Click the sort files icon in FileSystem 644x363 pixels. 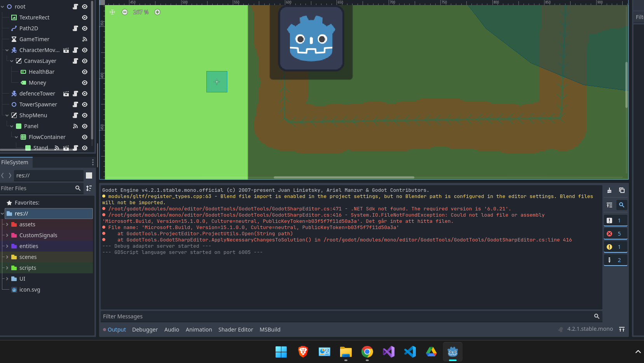89,188
